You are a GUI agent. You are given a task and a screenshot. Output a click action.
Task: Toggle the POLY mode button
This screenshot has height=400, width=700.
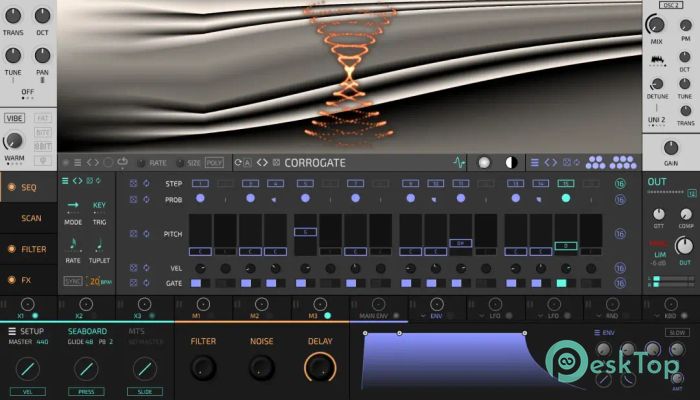click(214, 162)
